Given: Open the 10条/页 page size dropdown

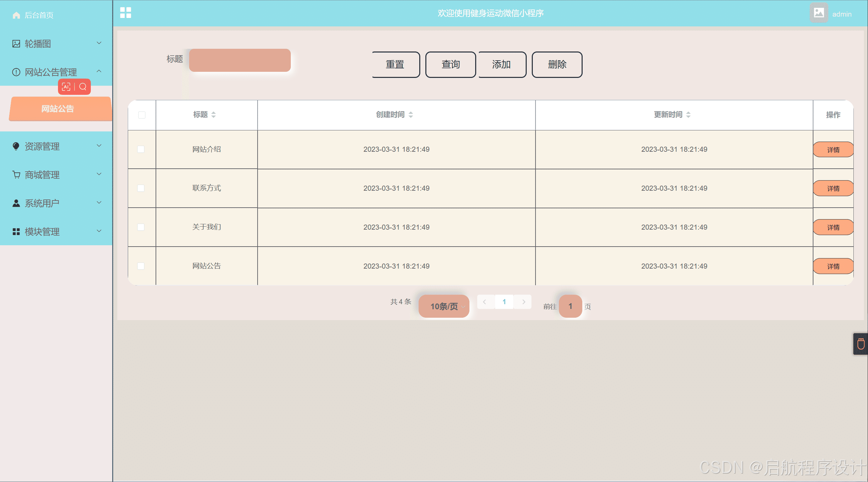Looking at the screenshot, I should point(444,306).
